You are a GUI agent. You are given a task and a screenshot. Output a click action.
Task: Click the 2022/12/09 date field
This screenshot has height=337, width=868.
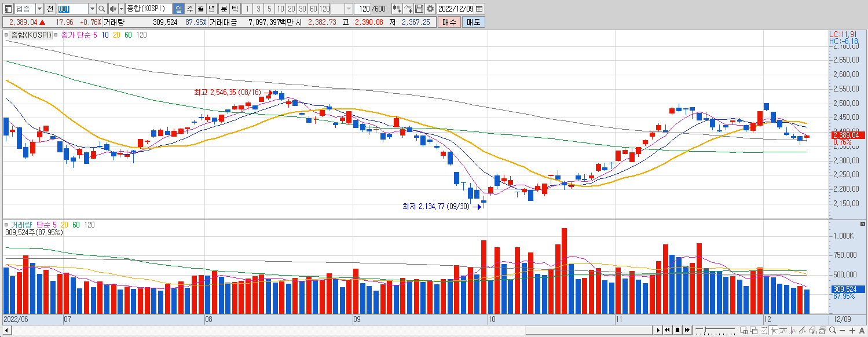pyautogui.click(x=456, y=9)
